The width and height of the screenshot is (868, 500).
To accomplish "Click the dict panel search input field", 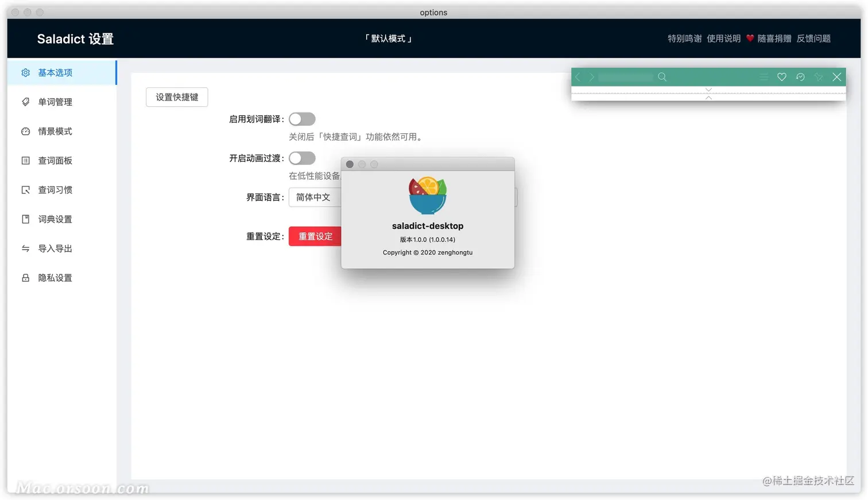I will pyautogui.click(x=626, y=77).
